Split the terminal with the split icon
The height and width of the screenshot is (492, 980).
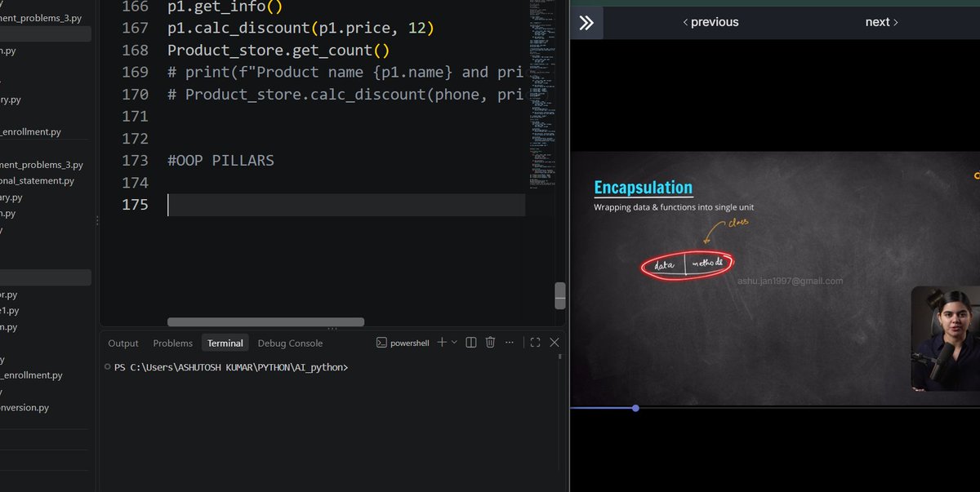(x=471, y=343)
